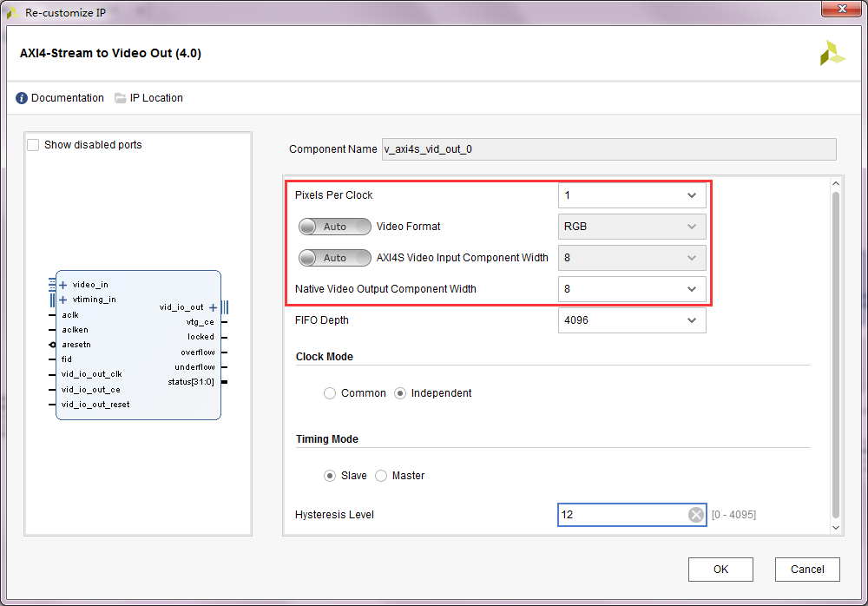Image resolution: width=868 pixels, height=606 pixels.
Task: Click the Clock Mode section heading
Action: 325,357
